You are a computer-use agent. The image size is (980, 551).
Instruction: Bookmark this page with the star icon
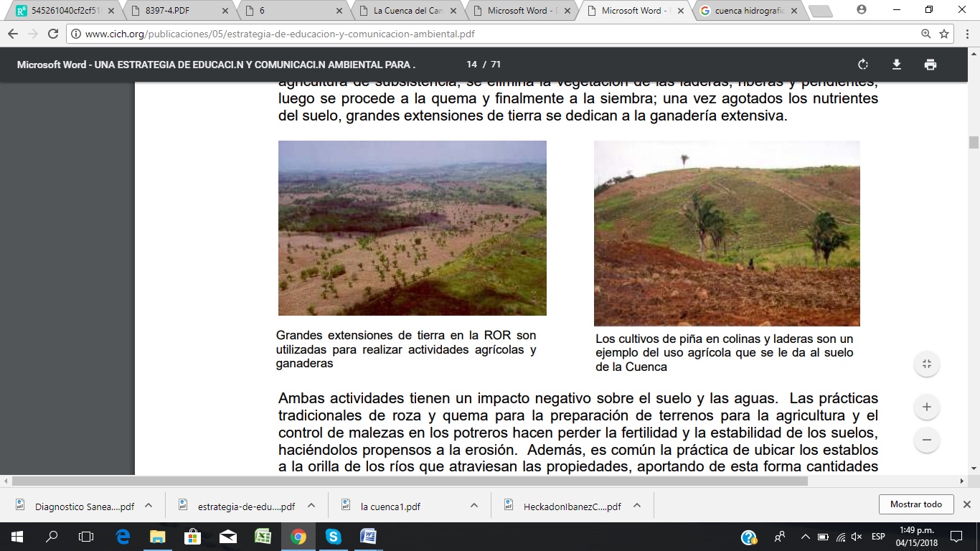[944, 34]
